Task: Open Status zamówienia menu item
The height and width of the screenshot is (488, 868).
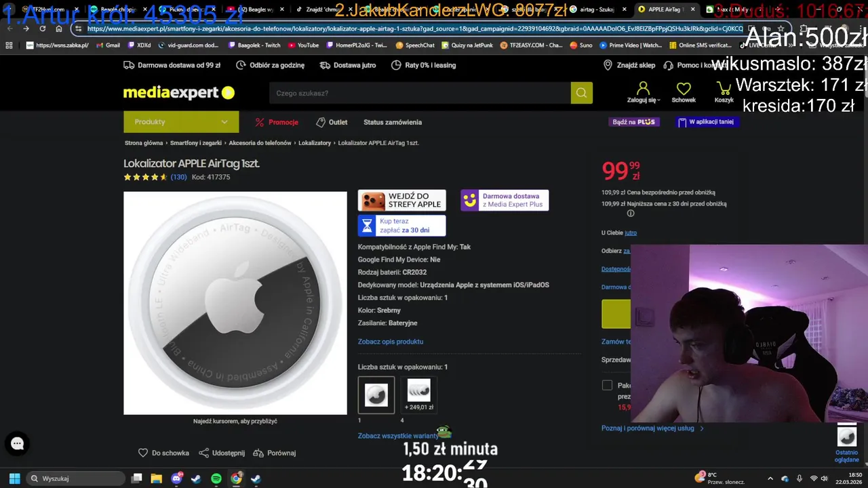Action: (x=393, y=122)
